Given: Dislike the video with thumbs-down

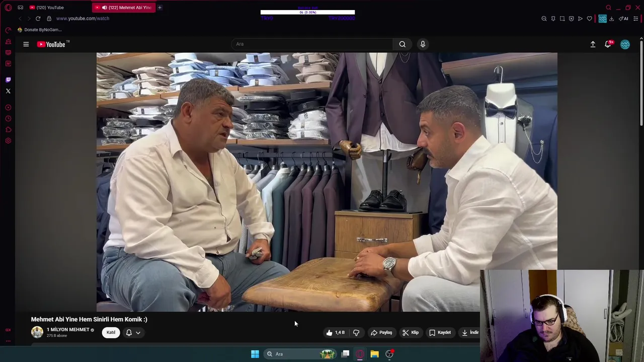Looking at the screenshot, I should click(x=356, y=332).
